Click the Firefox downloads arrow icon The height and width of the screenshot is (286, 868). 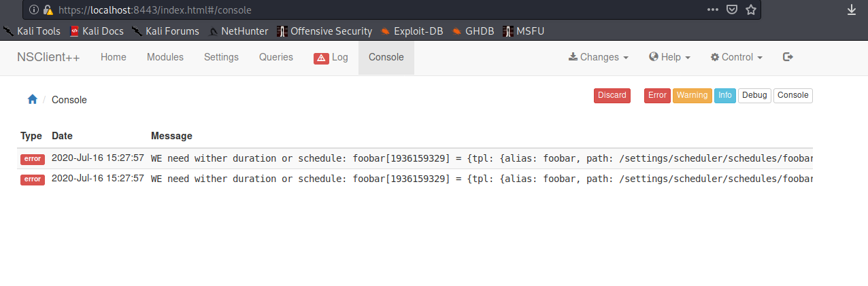coord(852,10)
